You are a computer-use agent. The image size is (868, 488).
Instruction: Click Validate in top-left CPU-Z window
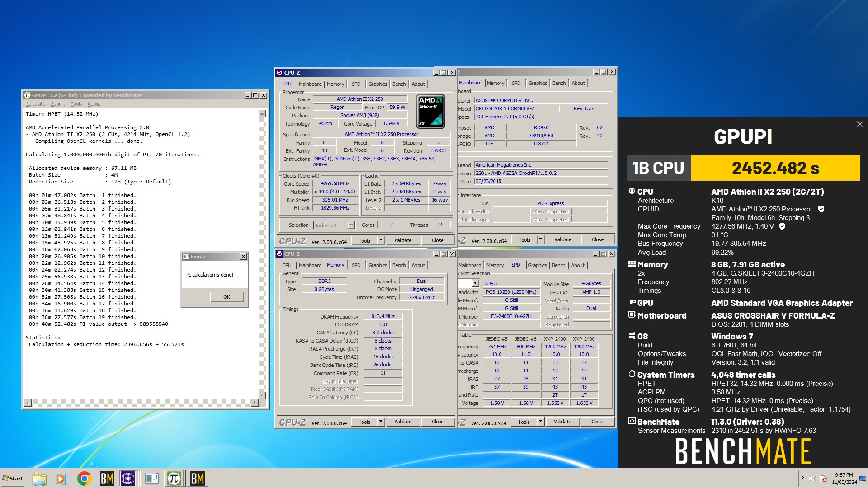point(403,240)
